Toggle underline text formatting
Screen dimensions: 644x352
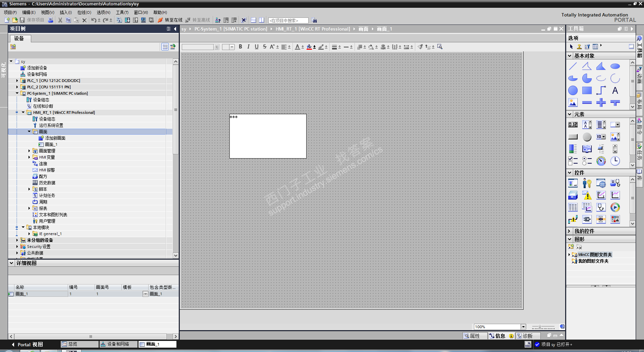[257, 47]
